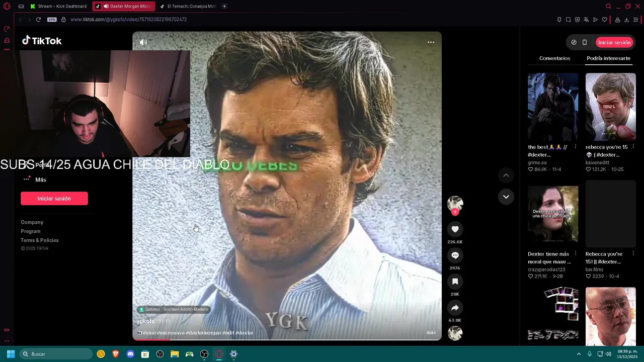Click the site padlock security icon
644x362 pixels.
pyautogui.click(x=63, y=20)
